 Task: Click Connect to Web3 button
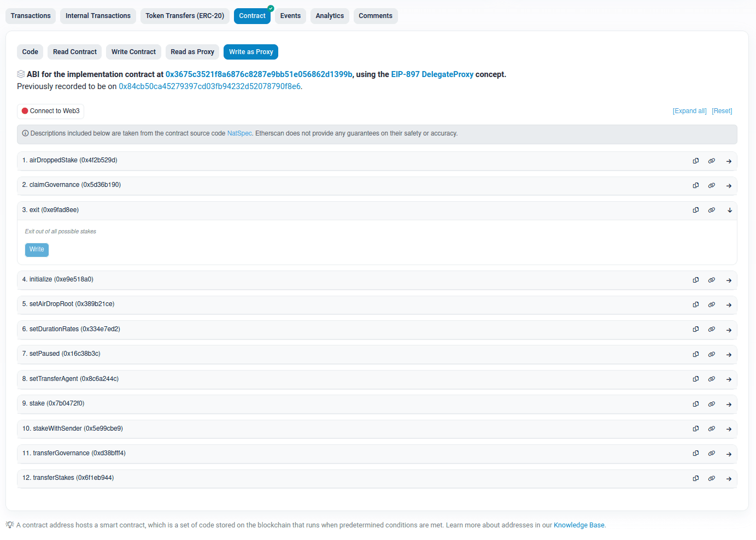click(x=50, y=111)
